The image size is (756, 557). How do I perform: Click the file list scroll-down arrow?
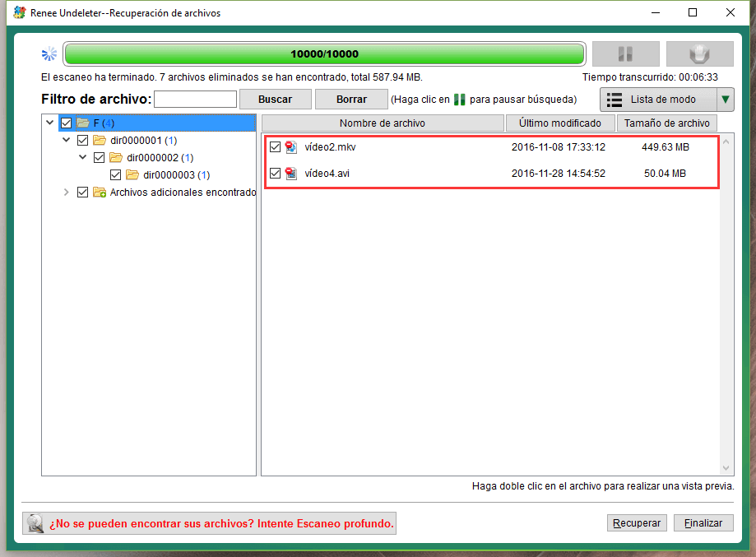coord(726,468)
